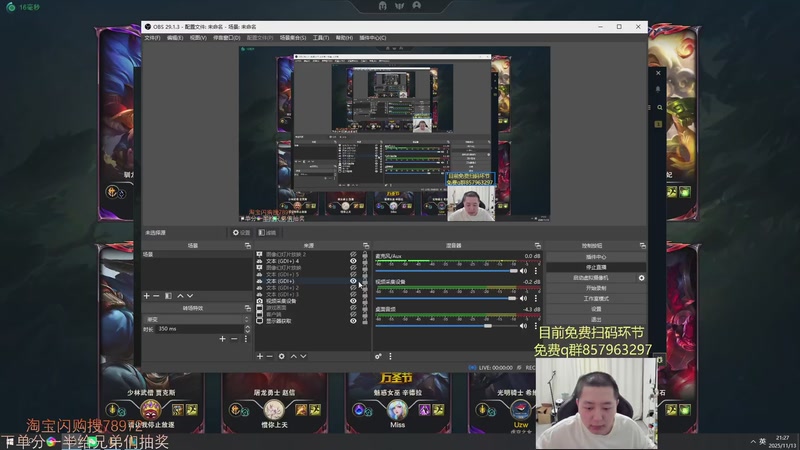Open transition properties three-dot menu

pyautogui.click(x=245, y=339)
